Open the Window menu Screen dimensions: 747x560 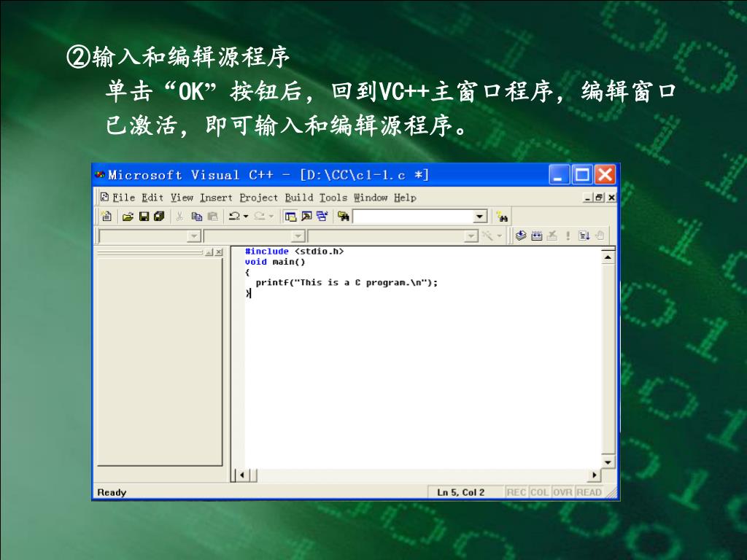tap(371, 197)
